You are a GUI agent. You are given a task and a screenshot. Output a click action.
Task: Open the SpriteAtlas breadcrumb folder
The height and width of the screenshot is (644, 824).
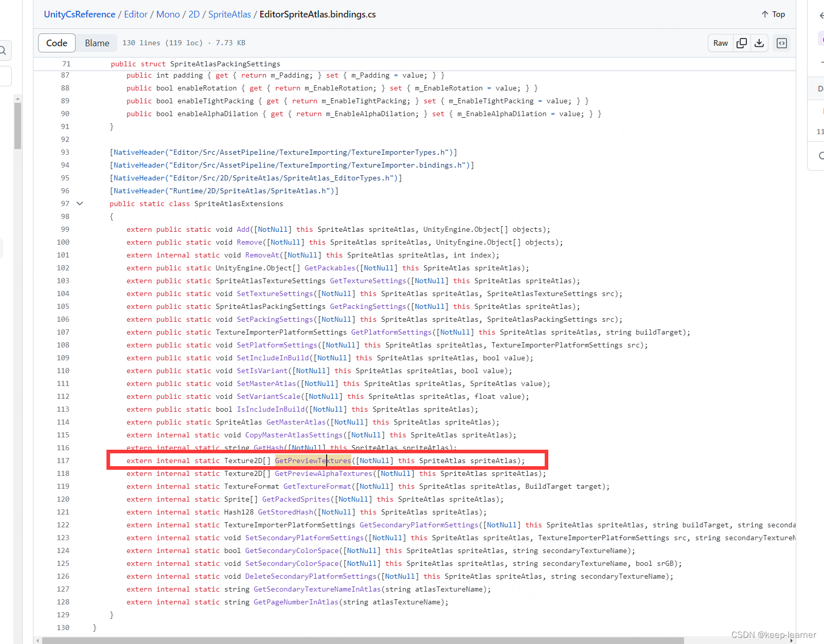pos(229,14)
